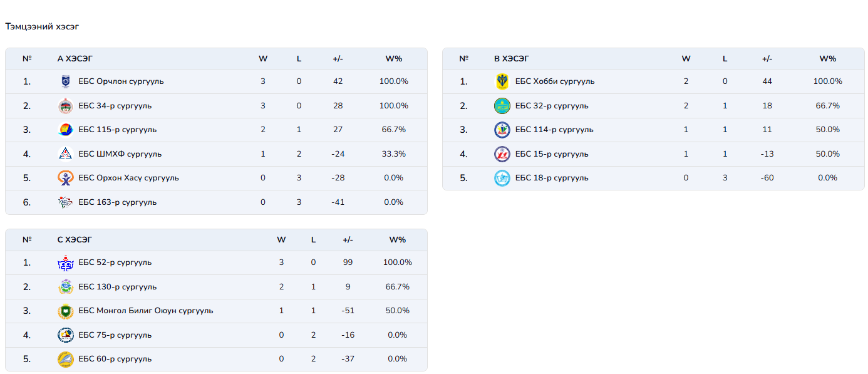Click the ЕБС Орчлон сургууль team logo
The height and width of the screenshot is (374, 868).
(x=65, y=81)
